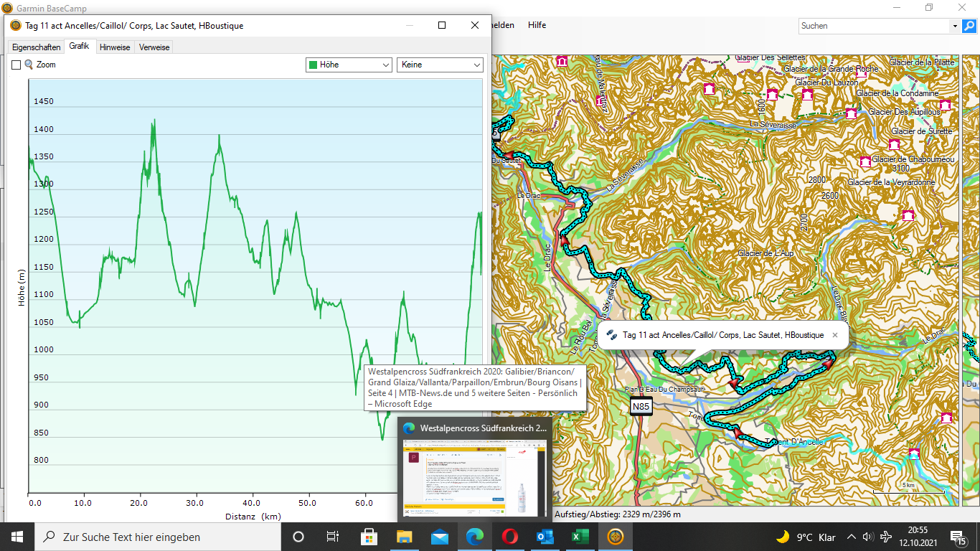Click the 40.0 value on distance axis
This screenshot has width=980, height=551.
[252, 503]
